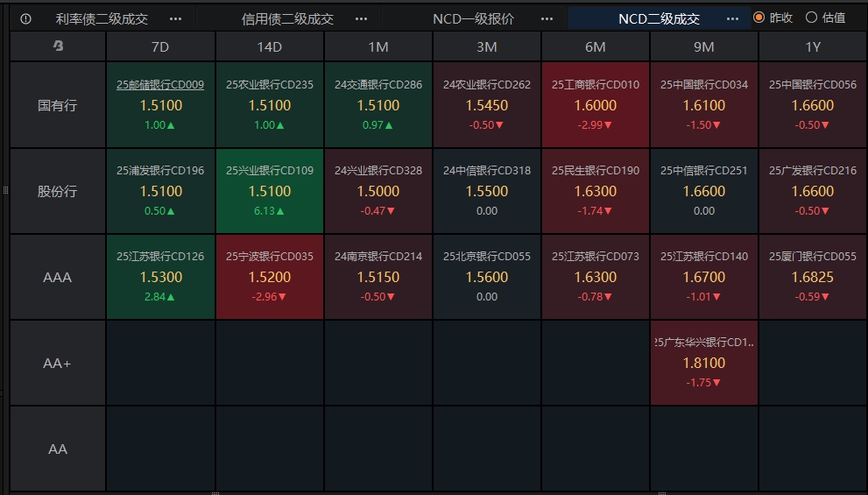Click the 25北京银行CD055 cell
Viewport: 868px width, 495px height.
pyautogui.click(x=487, y=277)
